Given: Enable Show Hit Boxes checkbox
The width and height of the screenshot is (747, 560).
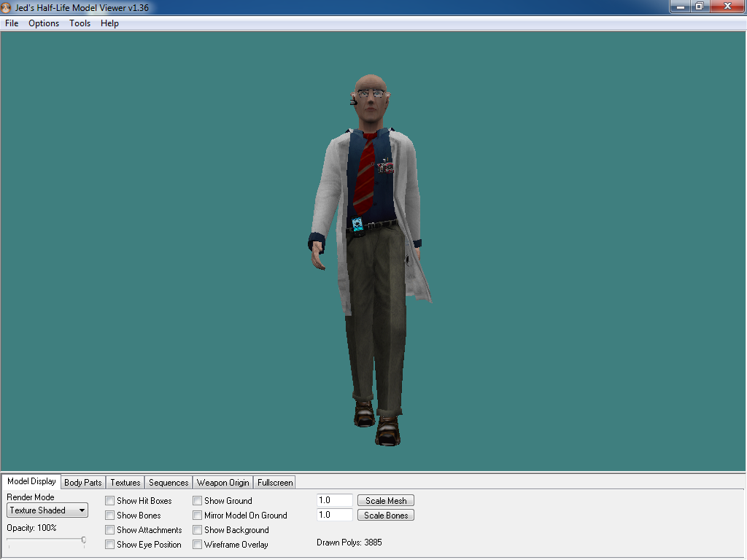Looking at the screenshot, I should (x=110, y=501).
